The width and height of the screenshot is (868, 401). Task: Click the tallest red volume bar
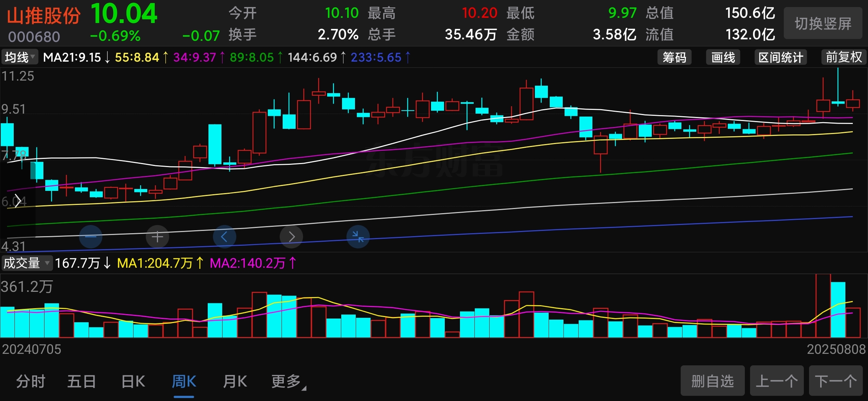pyautogui.click(x=823, y=306)
